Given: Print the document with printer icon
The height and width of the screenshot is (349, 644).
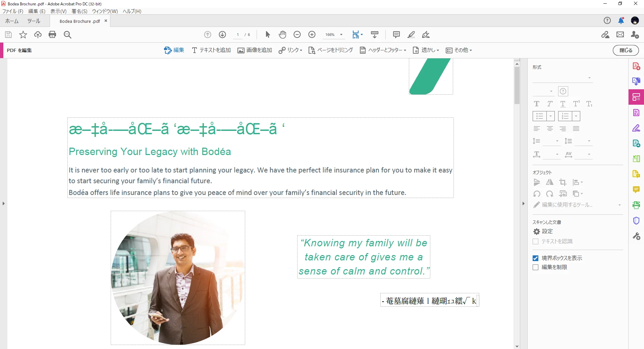Looking at the screenshot, I should [52, 35].
